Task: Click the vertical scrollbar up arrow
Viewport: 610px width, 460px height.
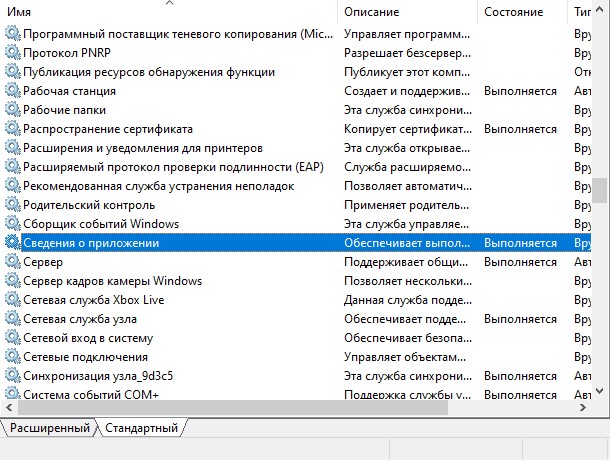Action: pos(599,11)
